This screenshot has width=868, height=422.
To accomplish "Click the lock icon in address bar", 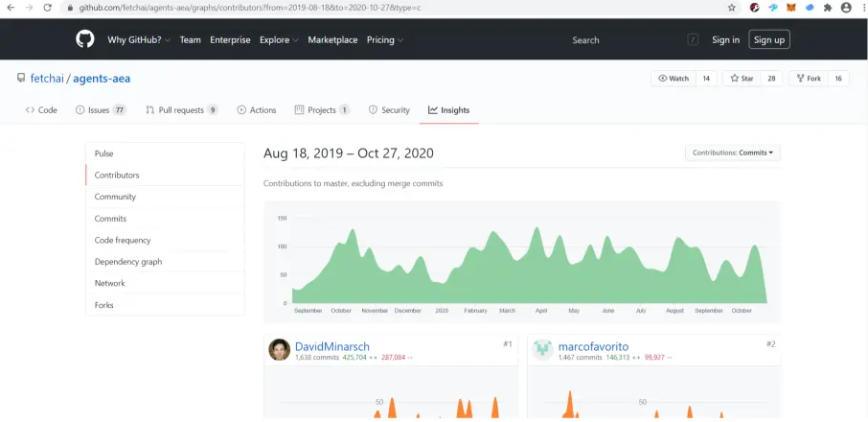I will 69,8.
